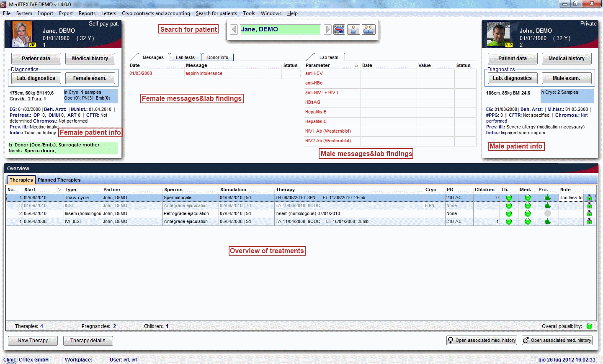
Task: Click lock icon for 03/04/2008 IVF,ICSI row
Action: point(589,221)
